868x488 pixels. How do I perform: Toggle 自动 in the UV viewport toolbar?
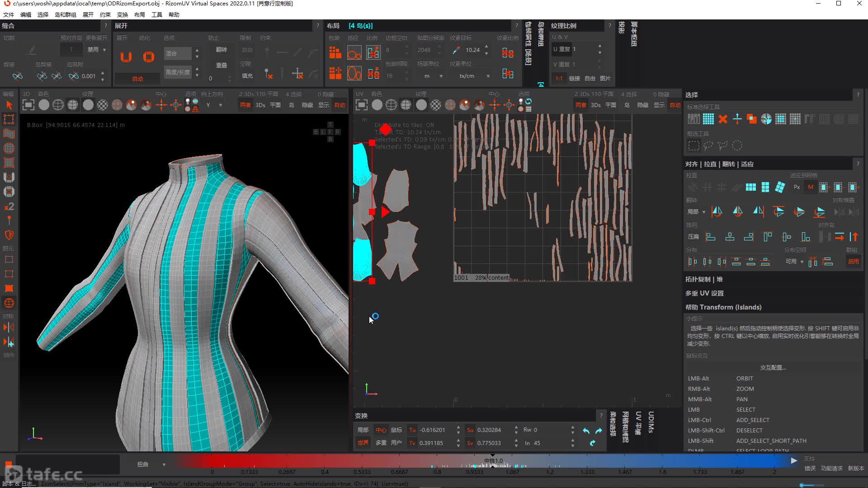pyautogui.click(x=675, y=105)
